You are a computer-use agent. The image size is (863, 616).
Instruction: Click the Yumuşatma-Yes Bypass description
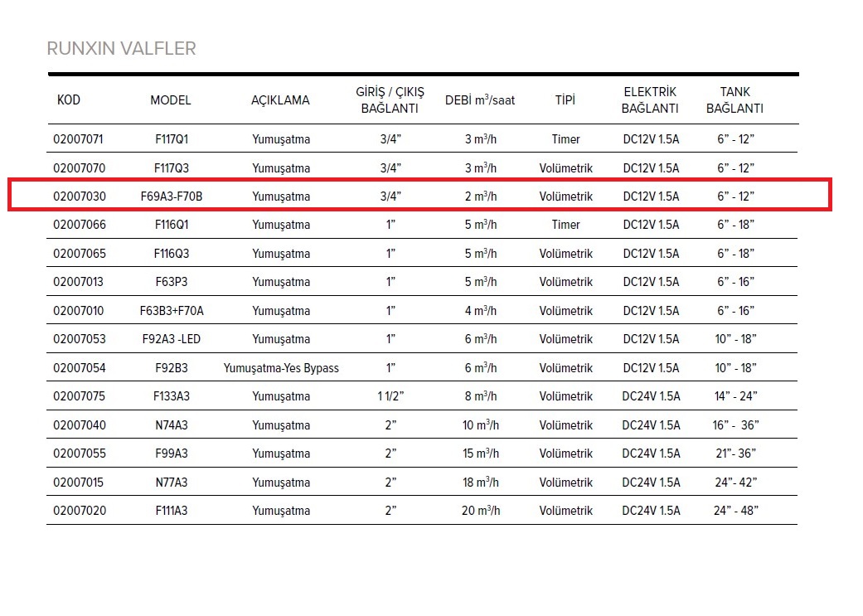click(281, 368)
